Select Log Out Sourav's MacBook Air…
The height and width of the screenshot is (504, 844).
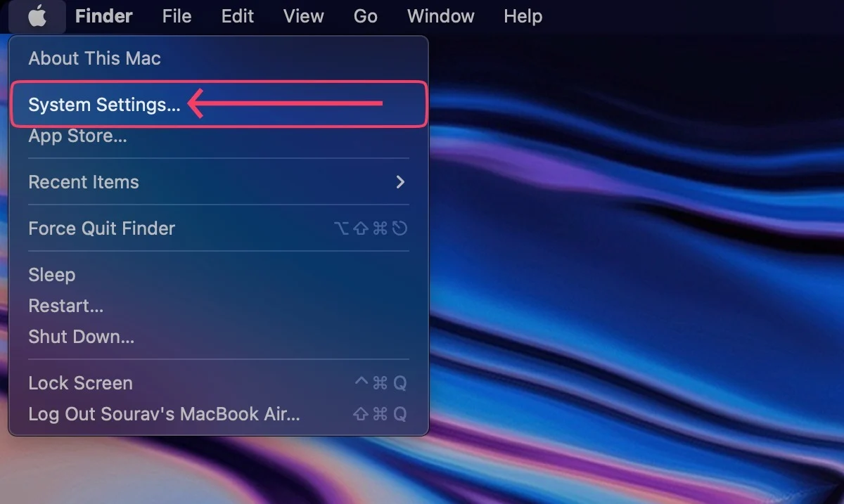218,414
